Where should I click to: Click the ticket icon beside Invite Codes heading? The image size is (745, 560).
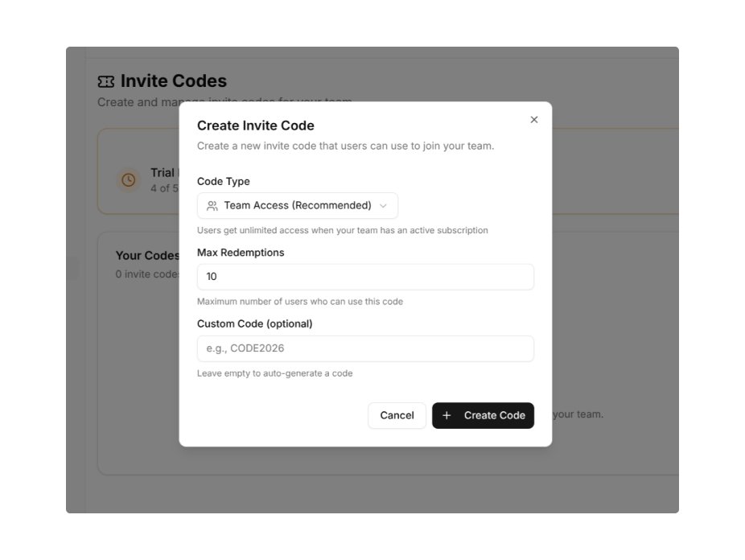106,81
